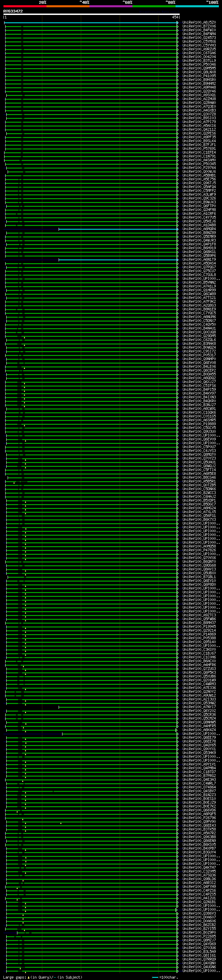Select hit UniRef100_P41095

click(x=199, y=76)
